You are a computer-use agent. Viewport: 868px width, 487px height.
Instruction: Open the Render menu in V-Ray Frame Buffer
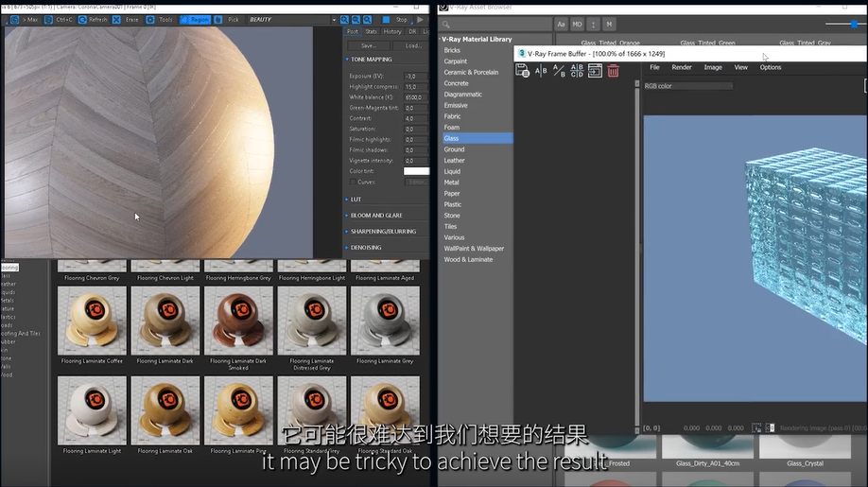click(682, 67)
